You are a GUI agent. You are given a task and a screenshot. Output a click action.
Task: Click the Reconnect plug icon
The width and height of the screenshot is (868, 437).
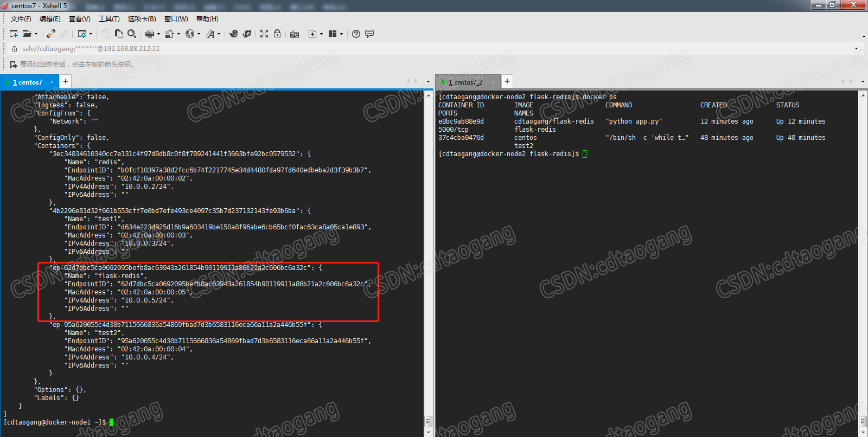(x=51, y=34)
